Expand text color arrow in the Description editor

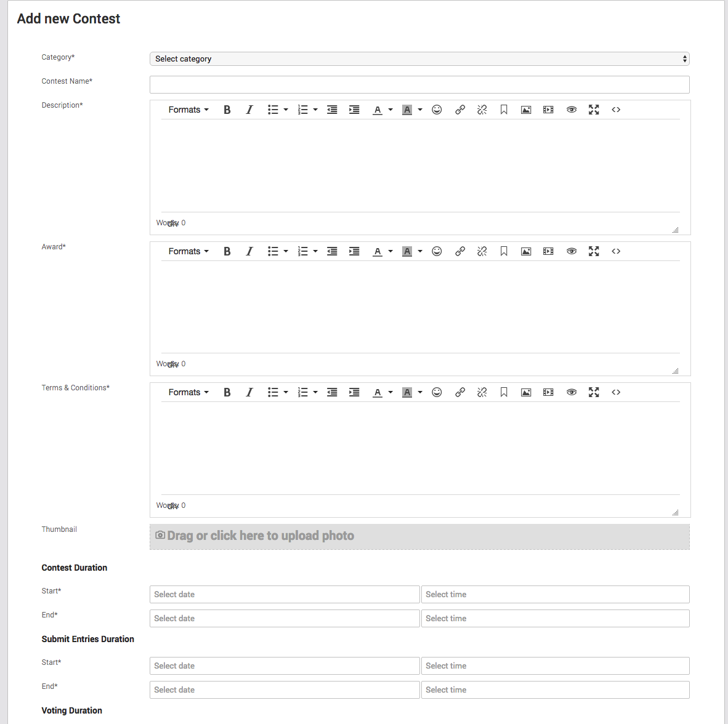coord(390,110)
